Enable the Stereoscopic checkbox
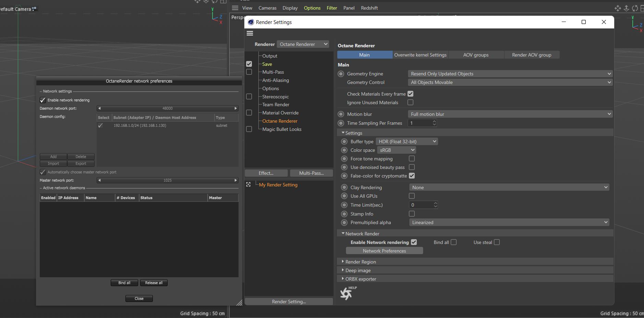The height and width of the screenshot is (318, 644). 249,97
